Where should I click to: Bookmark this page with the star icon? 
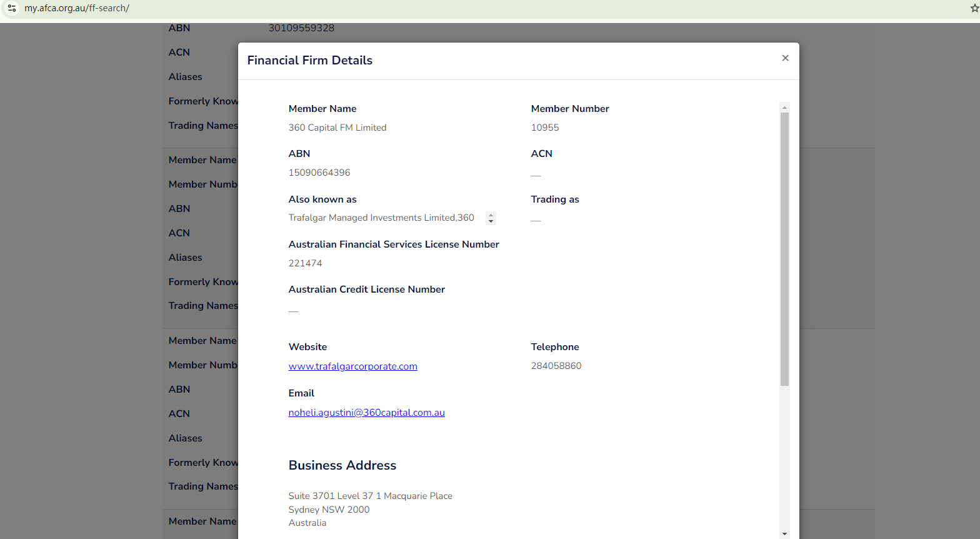coord(974,8)
